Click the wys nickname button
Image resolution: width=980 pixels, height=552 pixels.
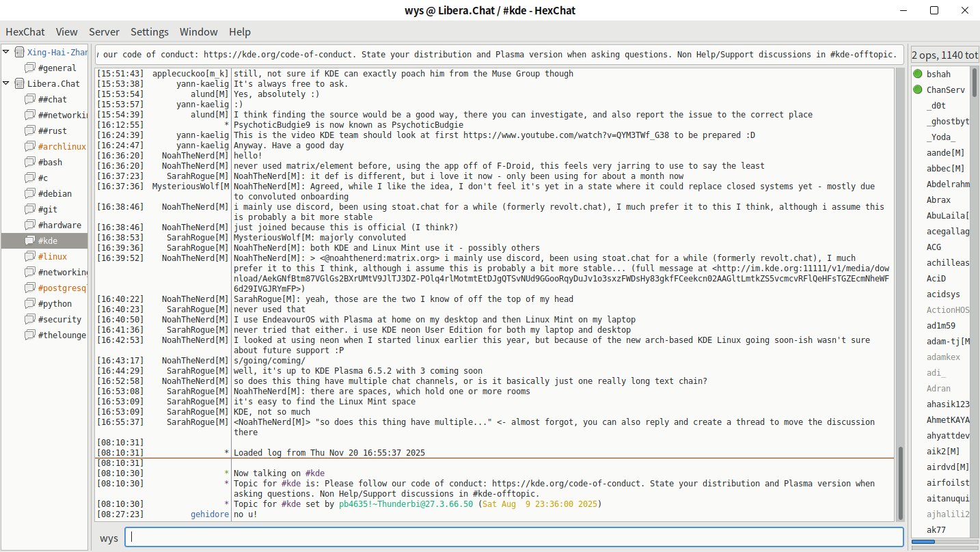[x=109, y=538]
